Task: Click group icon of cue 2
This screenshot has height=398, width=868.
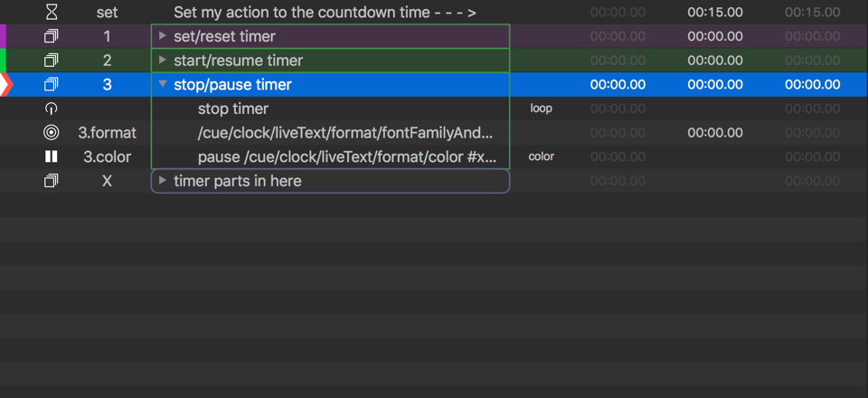Action: 52,61
